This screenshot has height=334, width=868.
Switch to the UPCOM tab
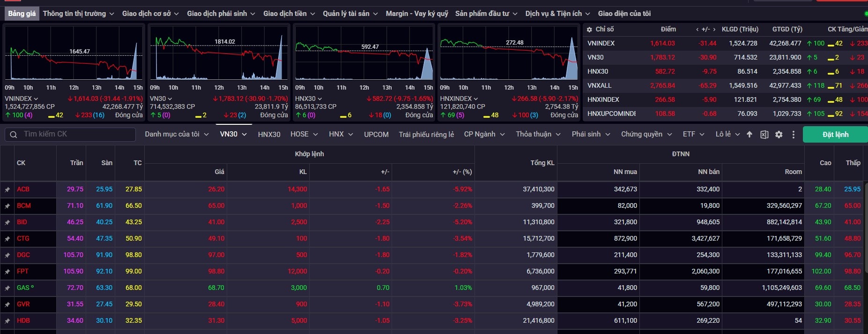pos(376,135)
